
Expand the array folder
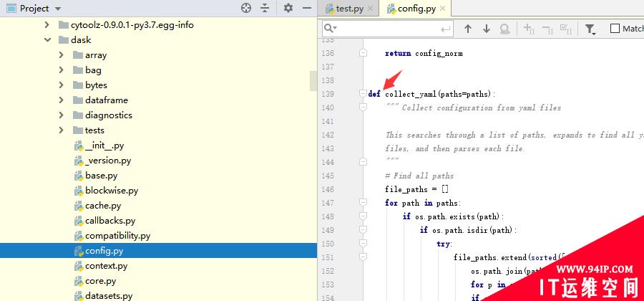click(x=62, y=55)
